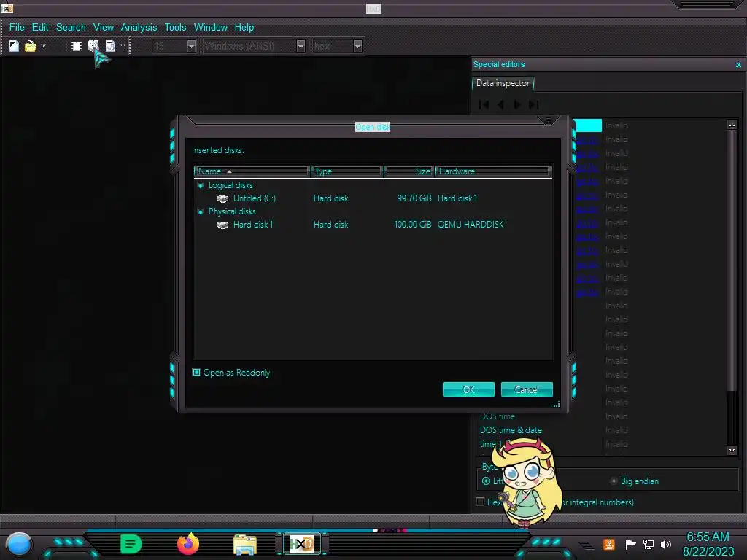Click the 99.70 GiB size cell
Screen dimensions: 747x560
point(414,198)
